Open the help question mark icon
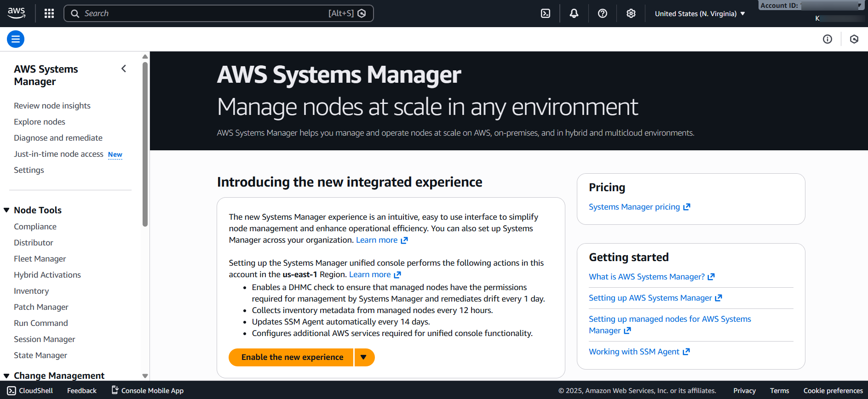 pos(603,13)
